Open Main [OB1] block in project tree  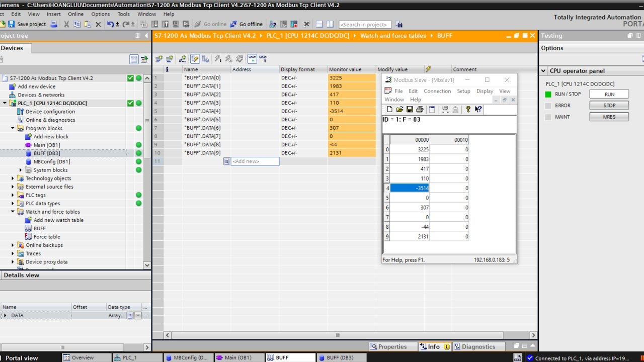46,145
